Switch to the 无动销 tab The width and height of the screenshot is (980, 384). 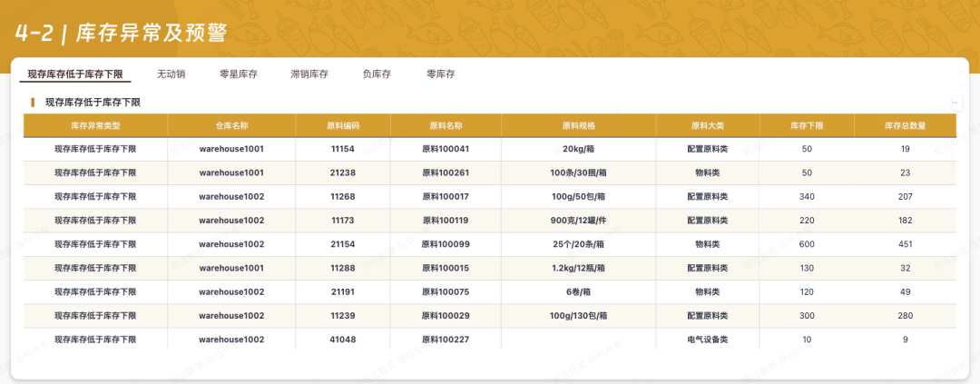point(171,74)
